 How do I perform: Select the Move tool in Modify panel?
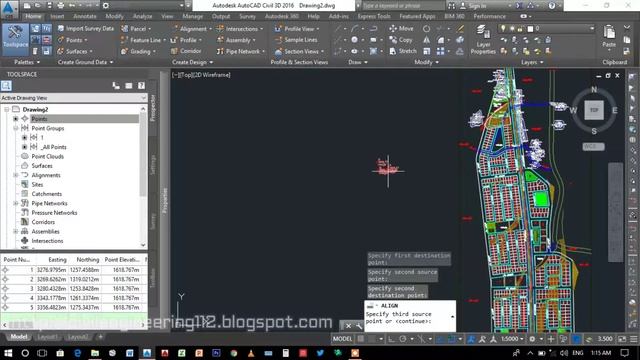tap(401, 29)
